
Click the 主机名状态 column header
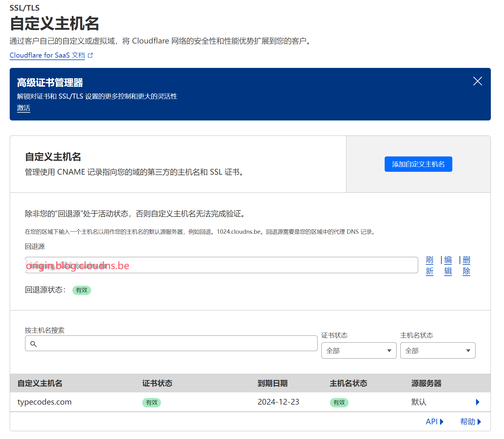(348, 383)
